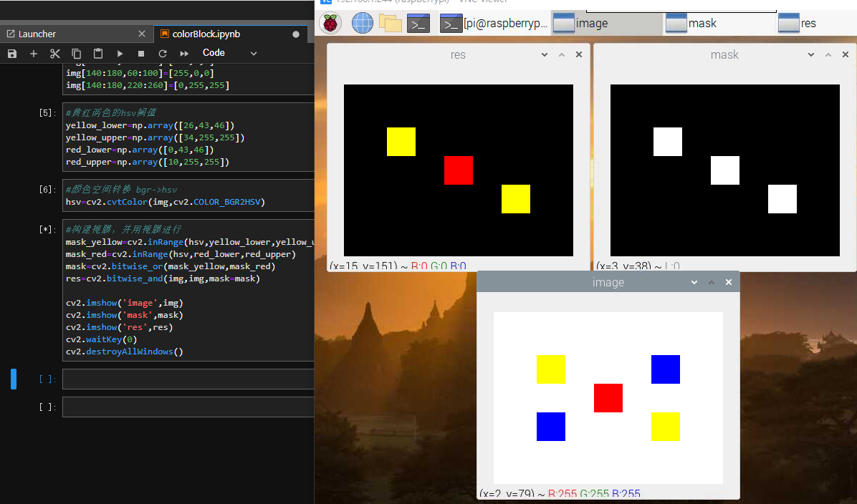Click the blue active cell collapser bar

14,379
